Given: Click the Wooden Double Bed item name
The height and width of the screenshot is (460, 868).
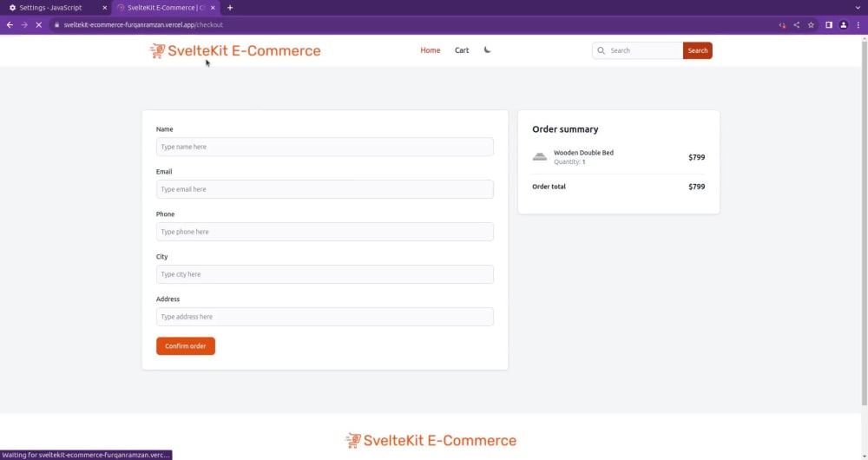Looking at the screenshot, I should coord(583,153).
